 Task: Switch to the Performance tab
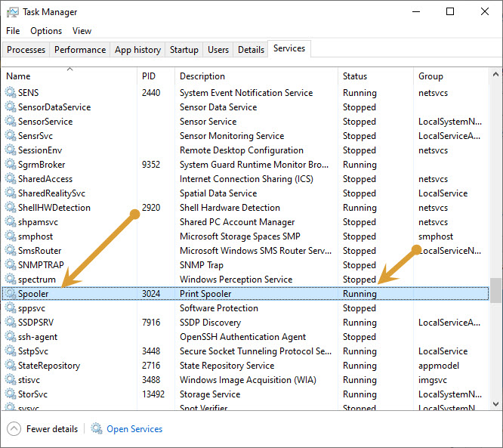click(x=80, y=50)
